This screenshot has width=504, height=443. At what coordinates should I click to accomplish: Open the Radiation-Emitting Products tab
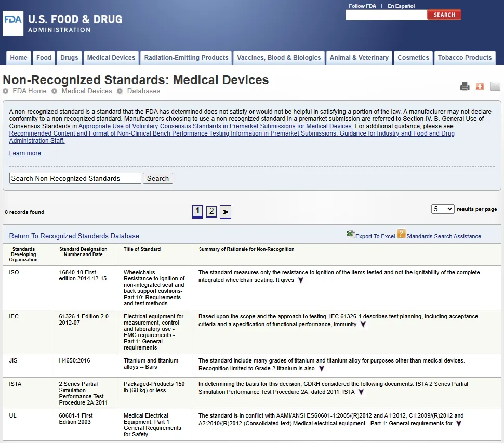click(x=186, y=58)
